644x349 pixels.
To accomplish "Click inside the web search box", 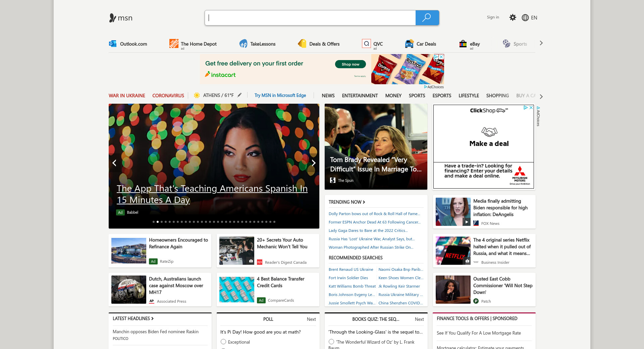I will tap(310, 18).
